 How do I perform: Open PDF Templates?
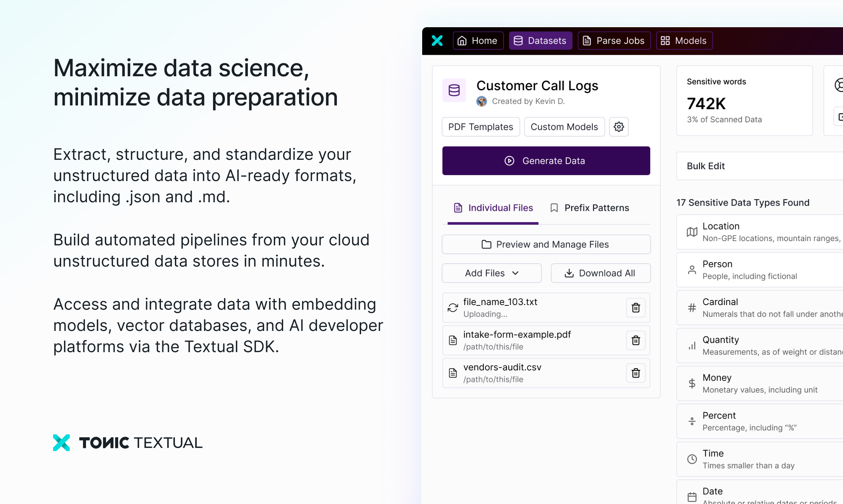tap(481, 127)
